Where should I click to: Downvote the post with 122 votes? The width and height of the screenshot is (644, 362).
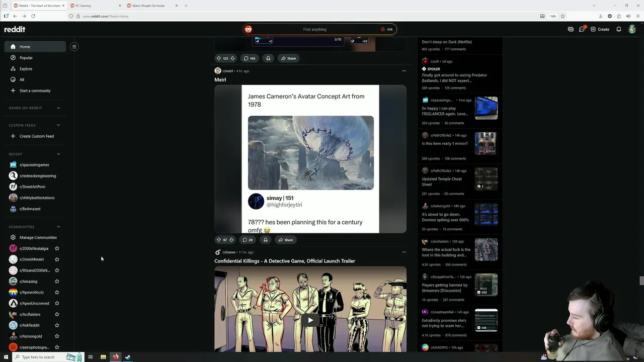tap(232, 58)
